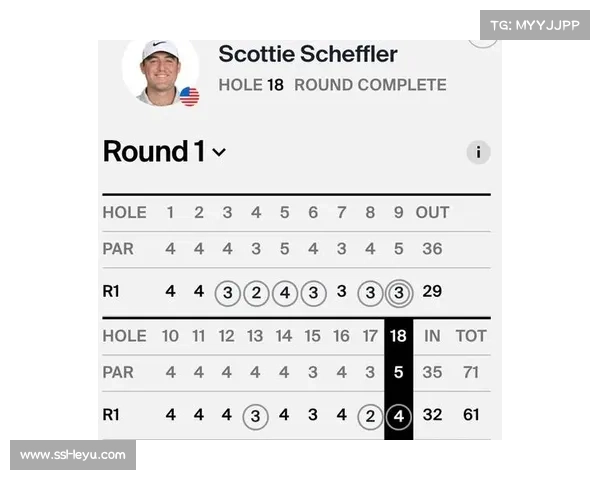The height and width of the screenshot is (480, 600).
Task: Click the circled 4 on hole 5
Action: (285, 293)
